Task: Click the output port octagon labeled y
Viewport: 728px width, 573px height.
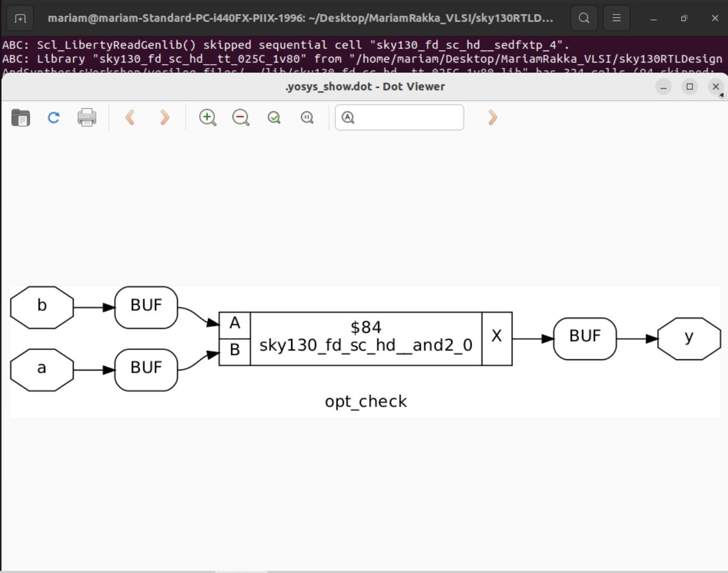Action: (x=689, y=339)
